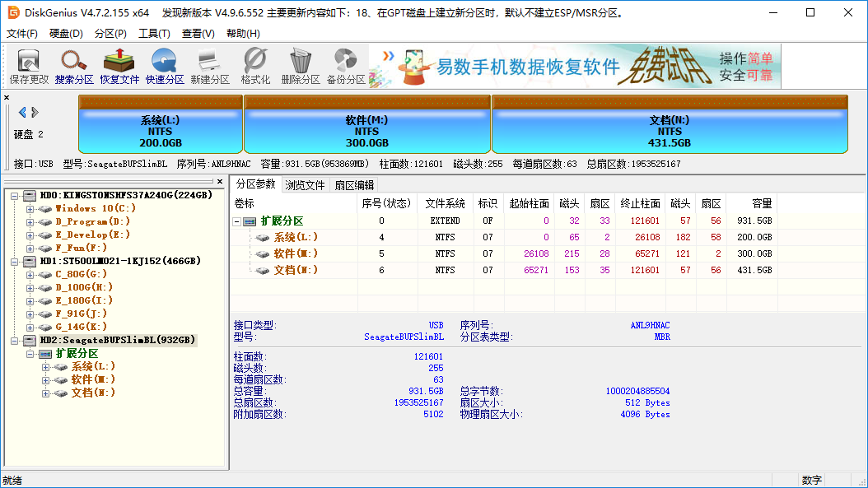The image size is (868, 488).
Task: Open the 帮助(H) menu
Action: (x=243, y=34)
